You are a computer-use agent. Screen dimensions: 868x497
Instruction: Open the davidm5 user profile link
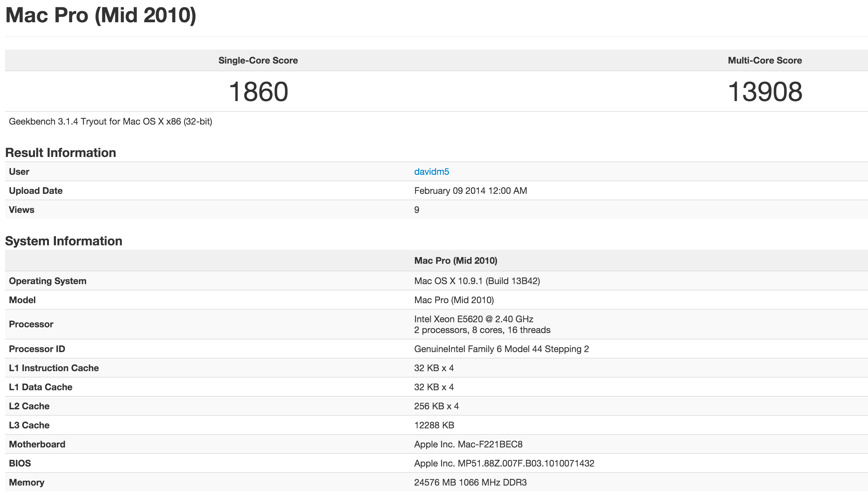click(431, 172)
